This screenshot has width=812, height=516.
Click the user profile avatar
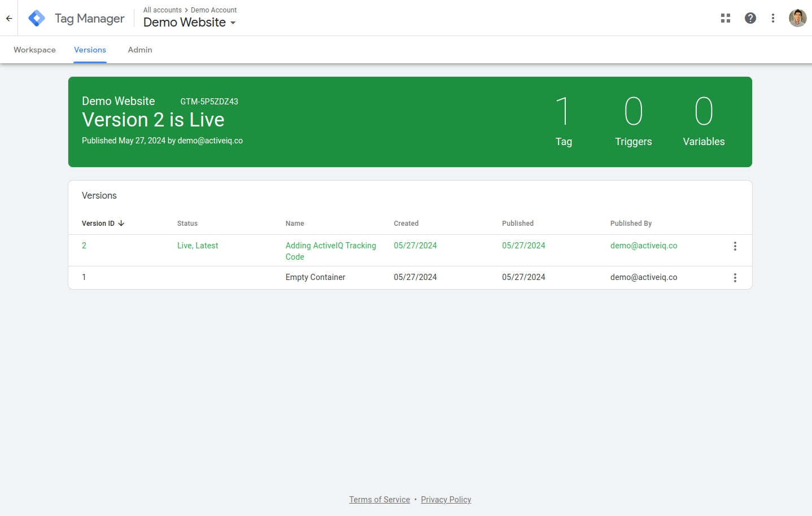click(798, 18)
